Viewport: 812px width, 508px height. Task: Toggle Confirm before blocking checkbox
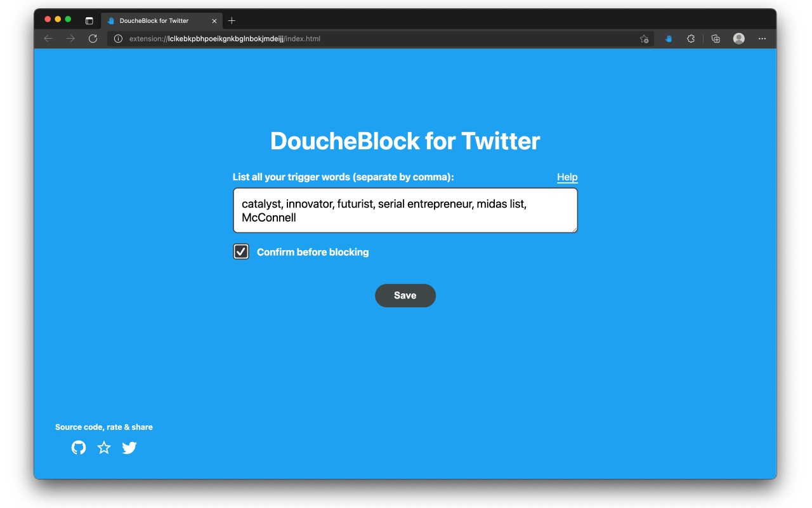click(241, 252)
